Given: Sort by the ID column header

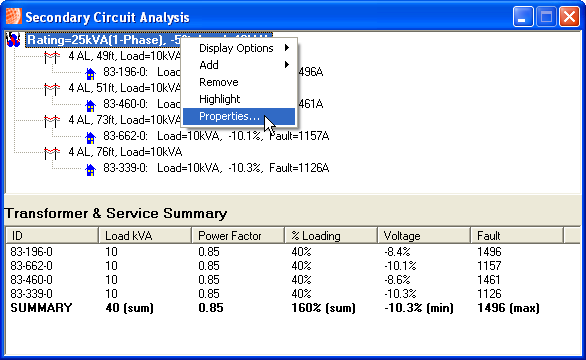Looking at the screenshot, I should click(52, 236).
